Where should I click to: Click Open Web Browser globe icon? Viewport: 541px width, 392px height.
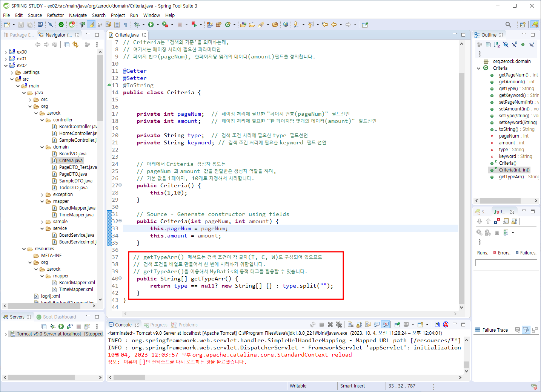286,24
